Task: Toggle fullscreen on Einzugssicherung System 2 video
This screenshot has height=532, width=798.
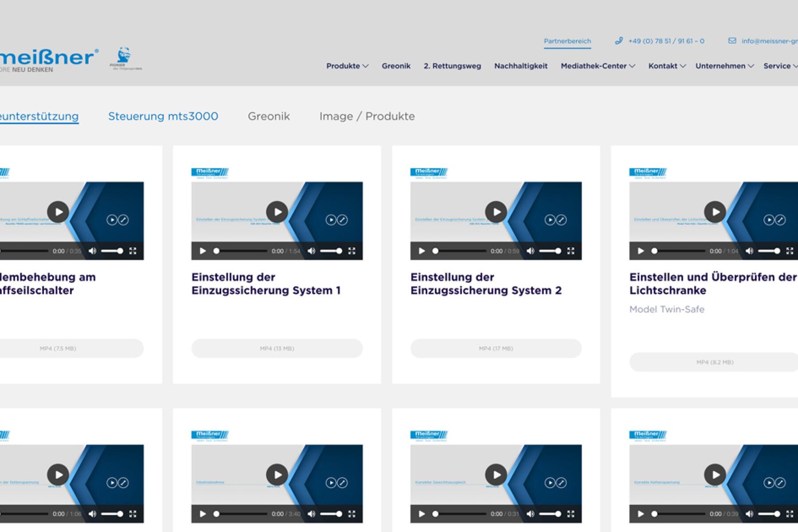Action: click(x=571, y=251)
